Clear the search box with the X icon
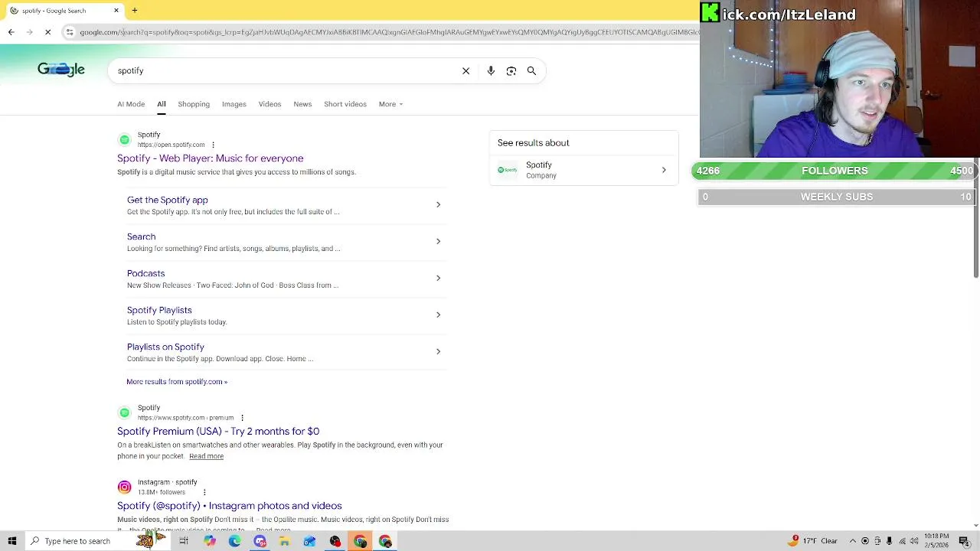This screenshot has height=551, width=980. coord(465,70)
